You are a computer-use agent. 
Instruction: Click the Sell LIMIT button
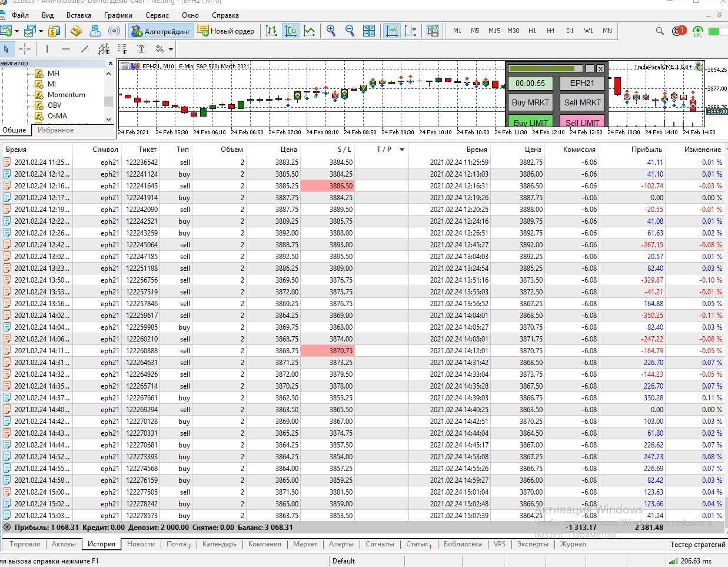coord(583,121)
